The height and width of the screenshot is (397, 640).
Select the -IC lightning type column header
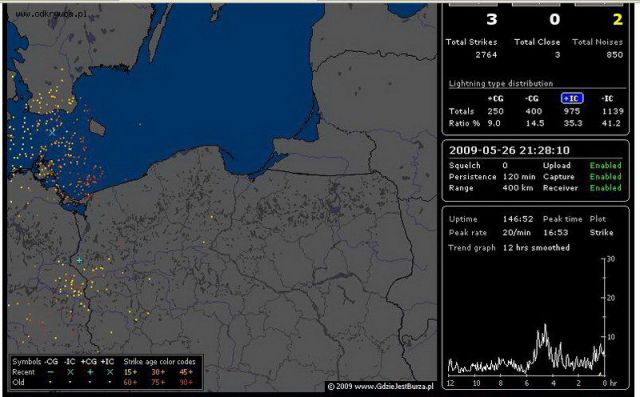tap(607, 98)
